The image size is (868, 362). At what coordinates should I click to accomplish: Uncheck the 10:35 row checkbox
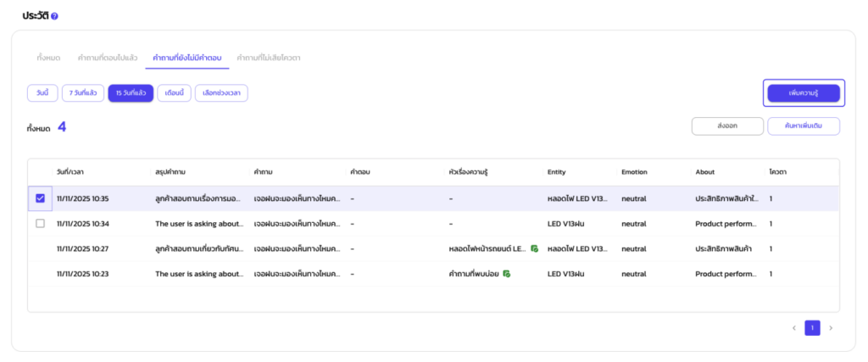[x=40, y=198]
